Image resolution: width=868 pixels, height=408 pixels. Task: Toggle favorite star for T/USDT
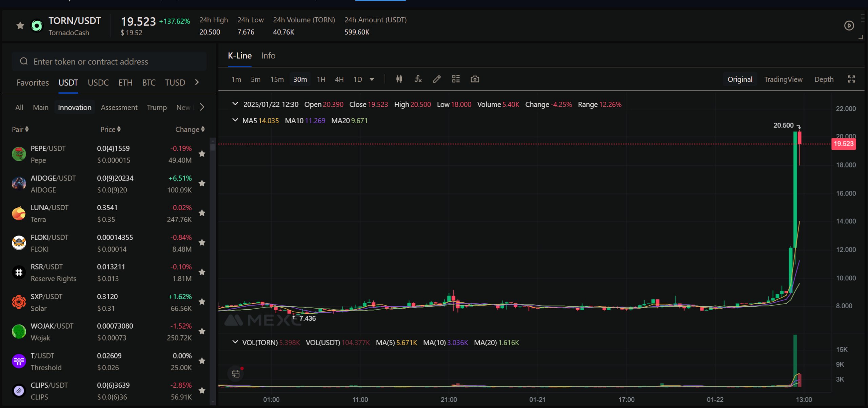tap(202, 361)
